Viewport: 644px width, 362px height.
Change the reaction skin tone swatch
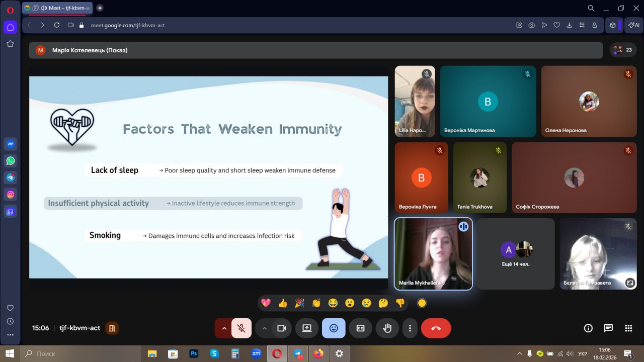pos(422,303)
